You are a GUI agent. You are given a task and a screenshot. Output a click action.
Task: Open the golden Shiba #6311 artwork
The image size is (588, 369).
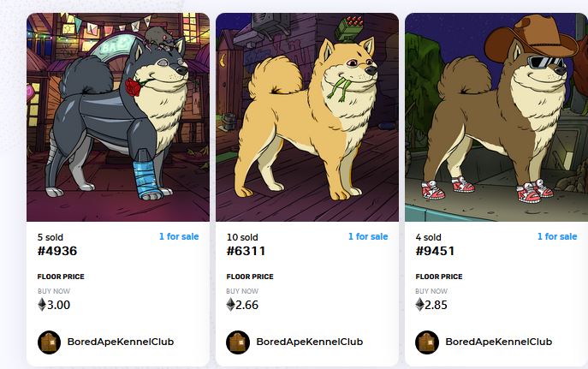(307, 117)
